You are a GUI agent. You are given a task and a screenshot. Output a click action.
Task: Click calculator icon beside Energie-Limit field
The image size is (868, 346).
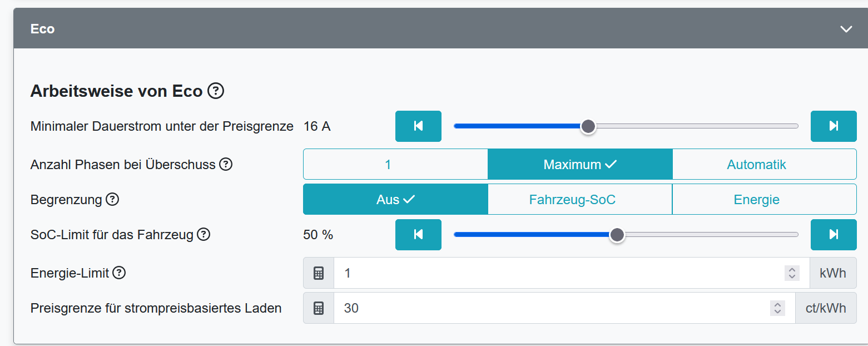click(319, 273)
